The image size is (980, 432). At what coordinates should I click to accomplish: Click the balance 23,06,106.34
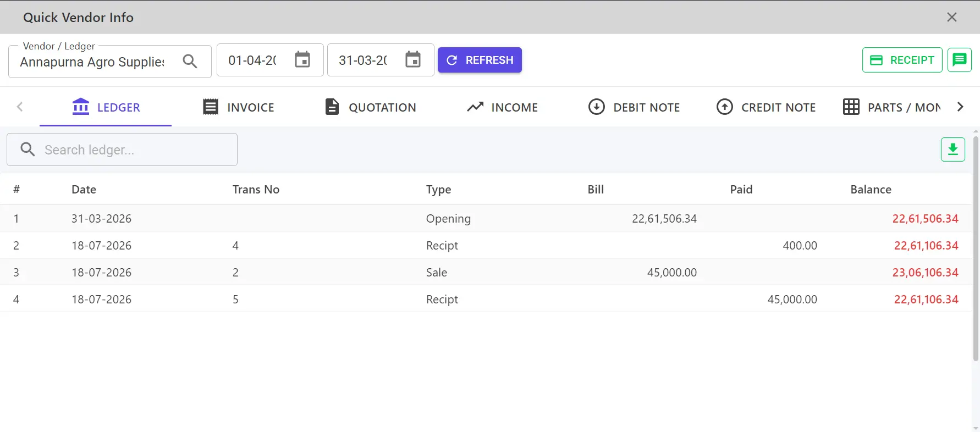926,273
